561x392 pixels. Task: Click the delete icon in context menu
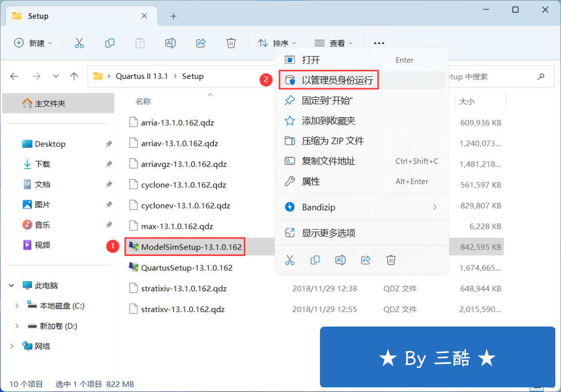click(x=391, y=260)
